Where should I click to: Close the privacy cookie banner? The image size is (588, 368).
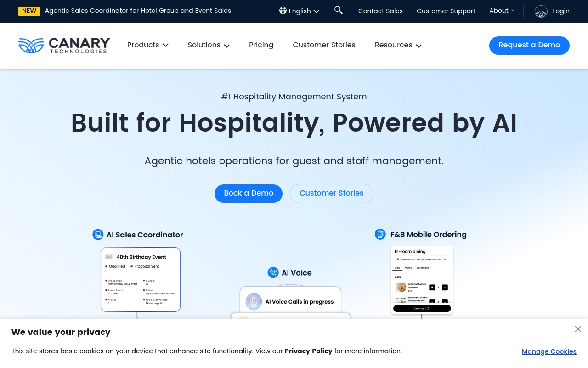578,329
